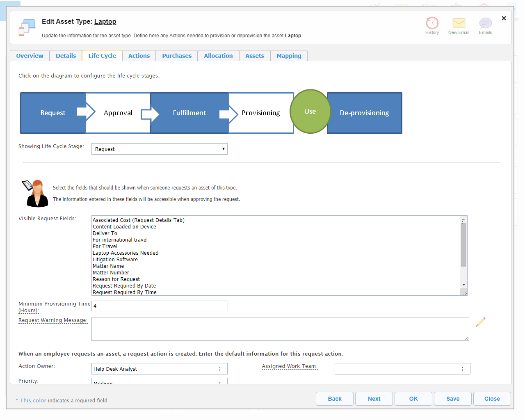Open the Priority field picker menu

pos(220,382)
